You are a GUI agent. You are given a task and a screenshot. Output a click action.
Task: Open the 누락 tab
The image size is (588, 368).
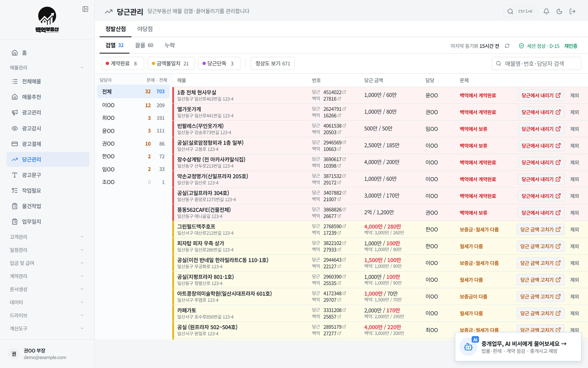(170, 45)
